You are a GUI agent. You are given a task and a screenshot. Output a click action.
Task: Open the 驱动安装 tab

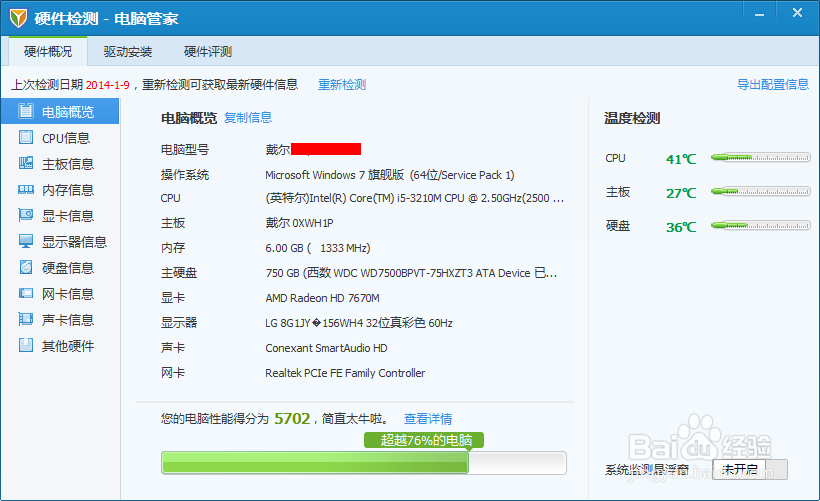click(x=128, y=51)
